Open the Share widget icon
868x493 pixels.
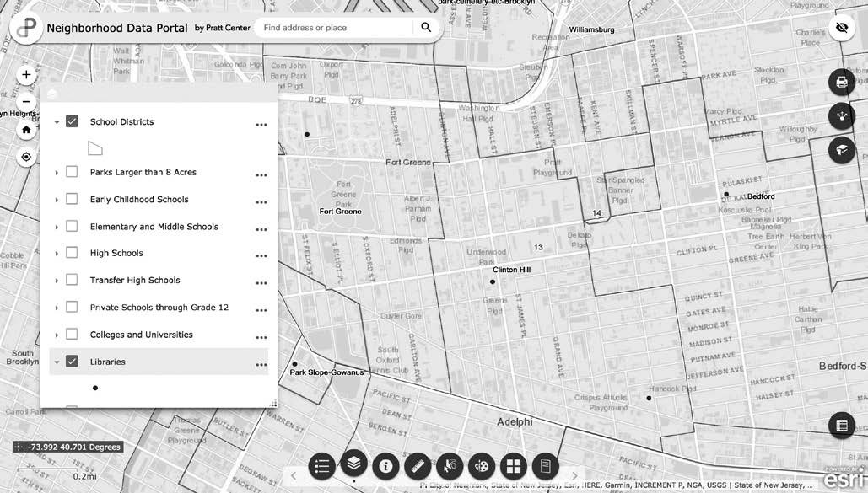(x=841, y=116)
